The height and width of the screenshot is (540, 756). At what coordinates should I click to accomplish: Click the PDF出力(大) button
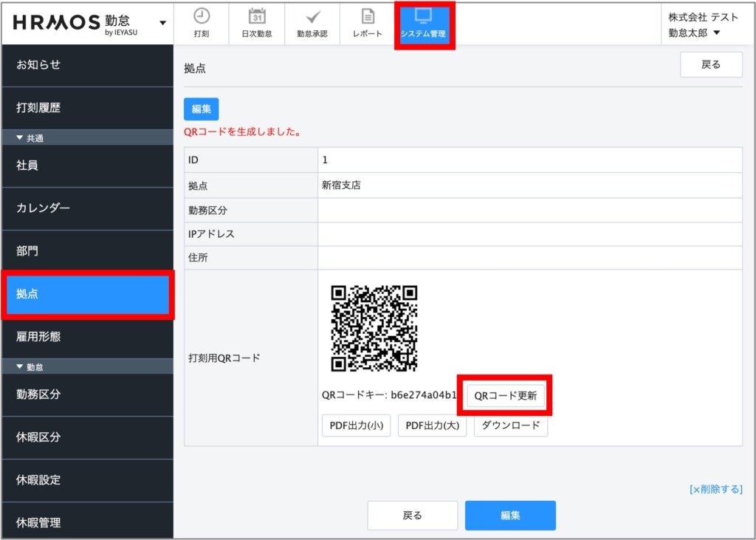432,426
